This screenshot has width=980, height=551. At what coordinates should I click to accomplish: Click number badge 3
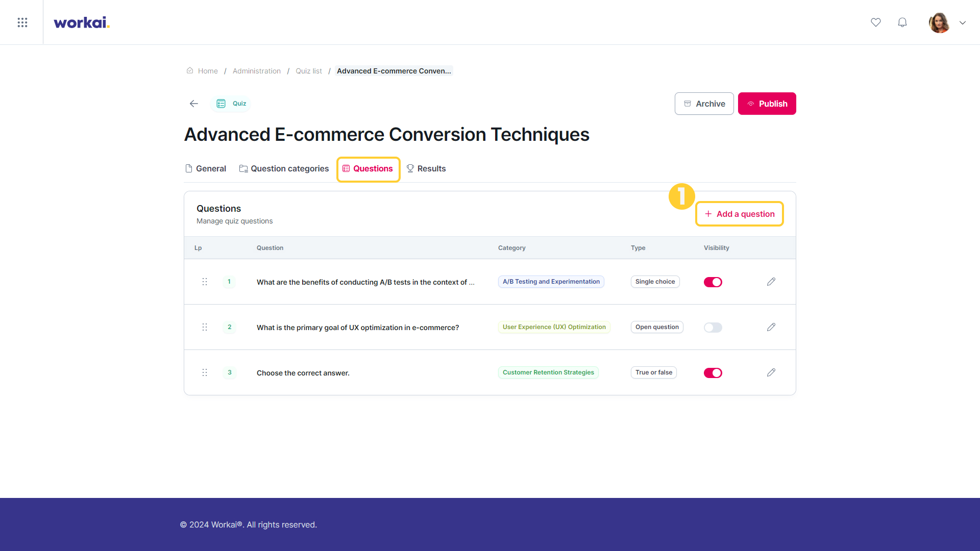[x=229, y=372]
